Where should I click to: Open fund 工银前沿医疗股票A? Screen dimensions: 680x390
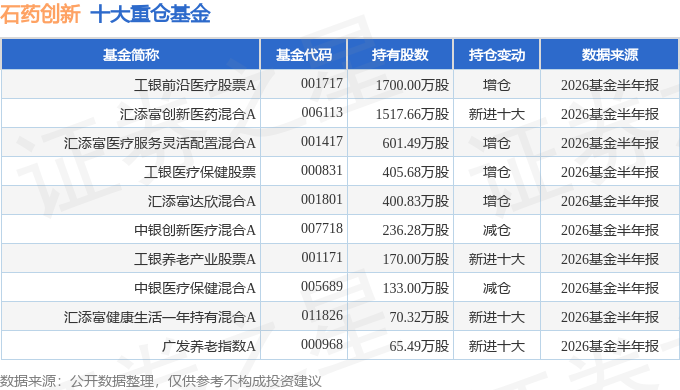tap(195, 85)
